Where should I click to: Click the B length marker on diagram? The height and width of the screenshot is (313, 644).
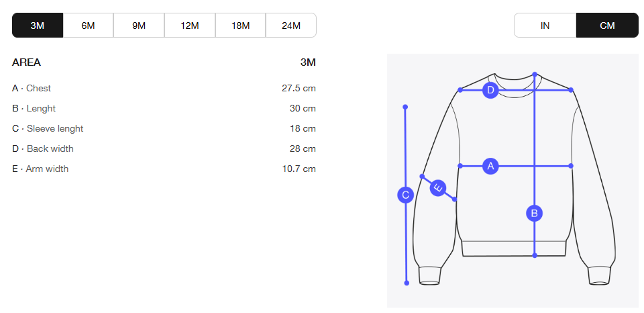535,213
